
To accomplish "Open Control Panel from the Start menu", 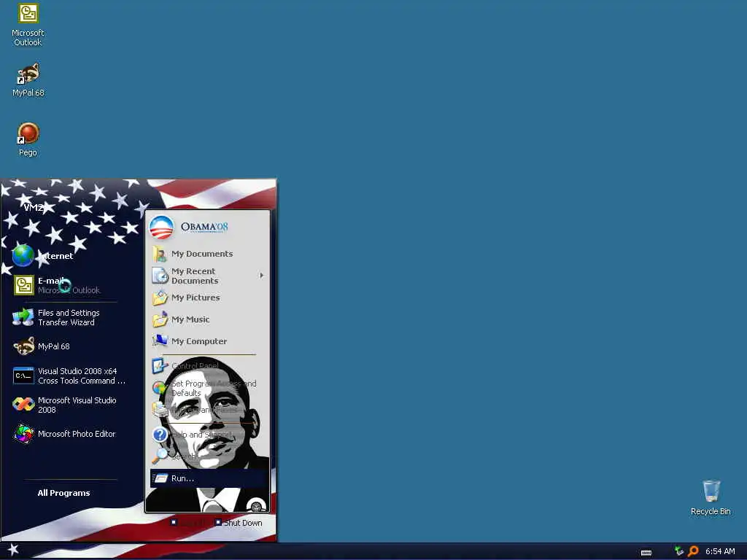I will [x=185, y=366].
